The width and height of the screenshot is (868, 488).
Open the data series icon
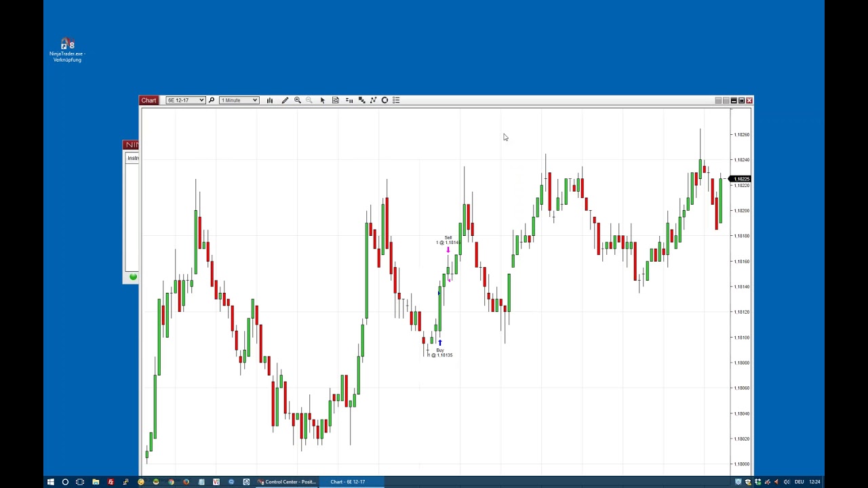point(361,100)
